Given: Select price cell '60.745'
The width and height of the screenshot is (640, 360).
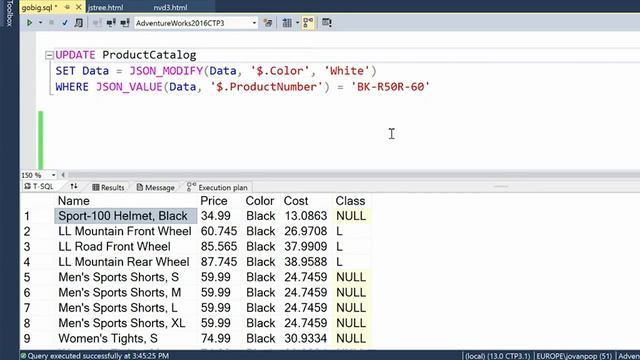Looking at the screenshot, I should pos(219,231).
